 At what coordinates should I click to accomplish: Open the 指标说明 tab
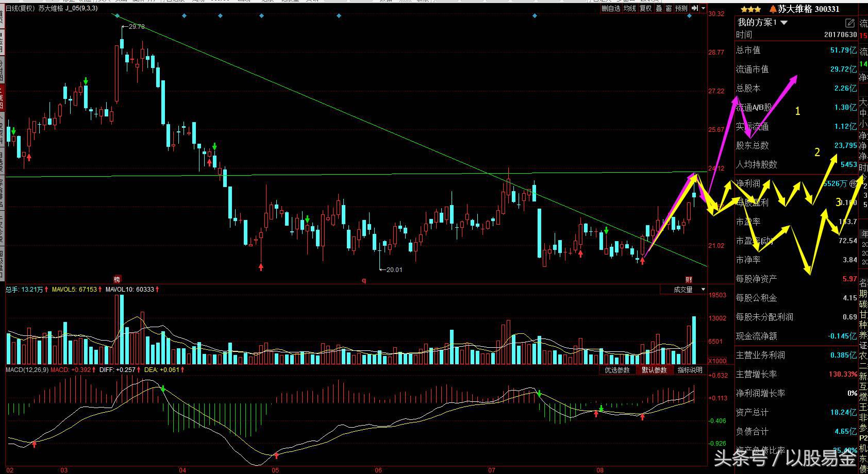[x=690, y=370]
